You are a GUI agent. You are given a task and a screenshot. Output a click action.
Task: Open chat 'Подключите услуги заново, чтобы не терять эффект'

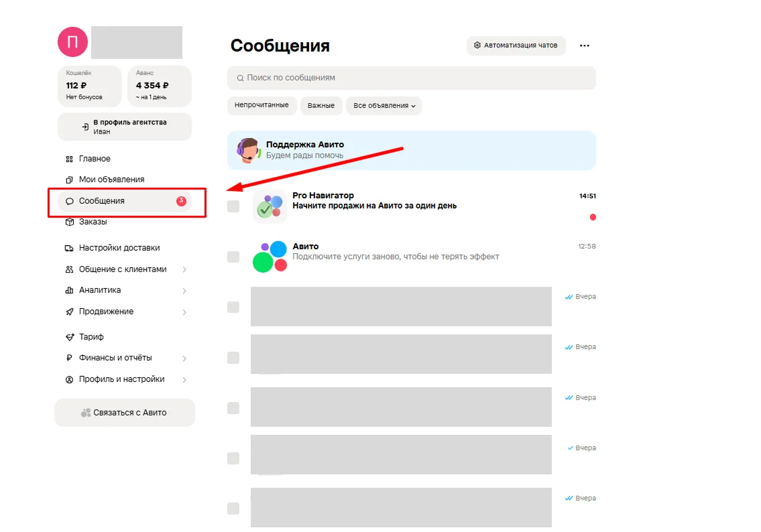(x=396, y=257)
